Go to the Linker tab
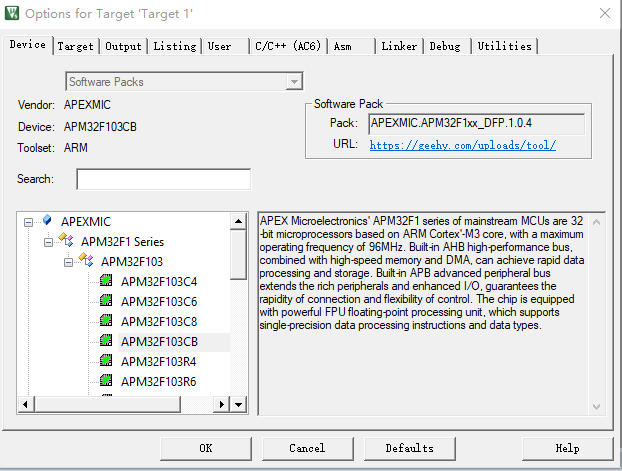Image resolution: width=622 pixels, height=471 pixels. (399, 46)
